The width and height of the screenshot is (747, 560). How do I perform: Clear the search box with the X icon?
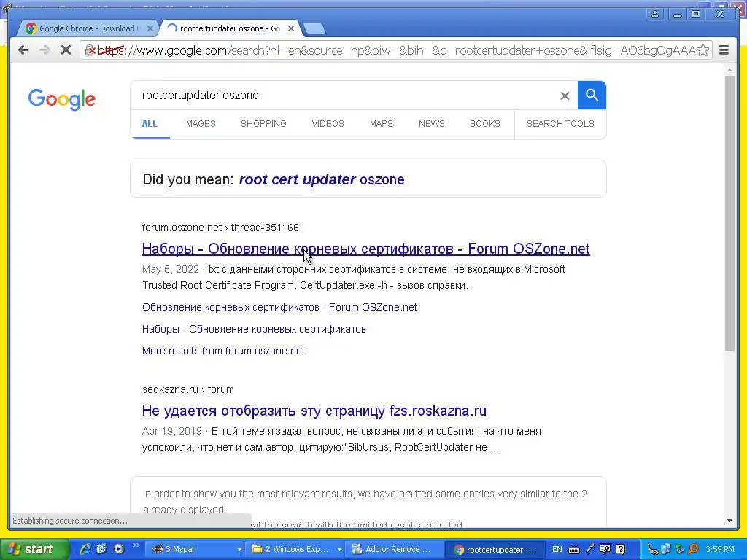point(565,96)
